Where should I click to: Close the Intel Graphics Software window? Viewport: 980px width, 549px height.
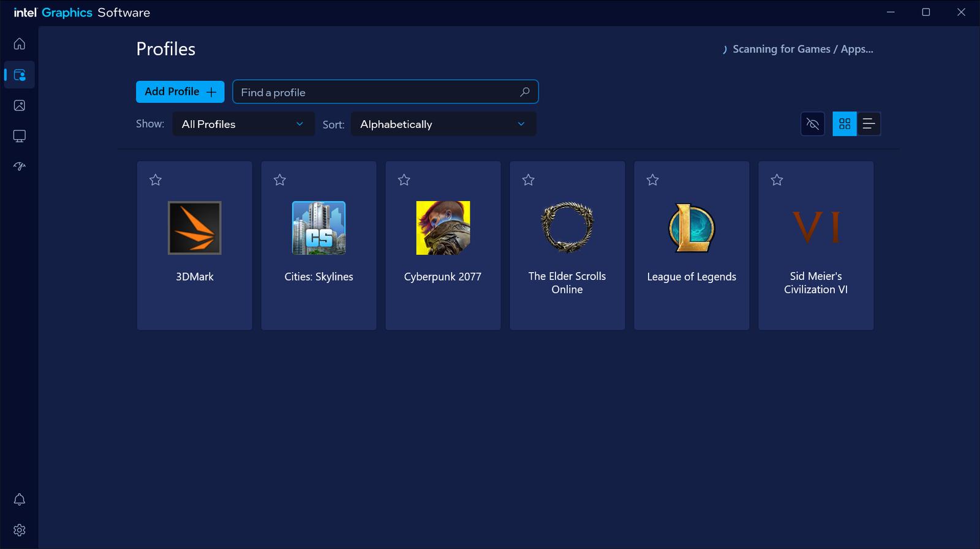point(962,12)
